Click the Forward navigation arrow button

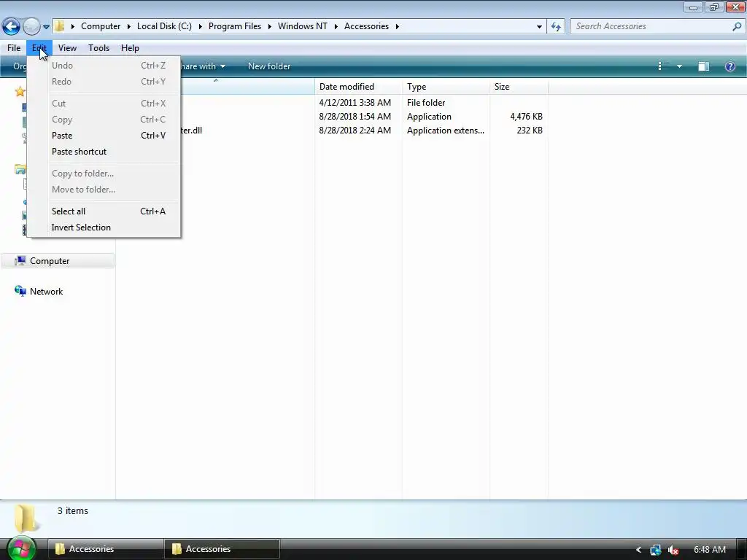point(31,26)
